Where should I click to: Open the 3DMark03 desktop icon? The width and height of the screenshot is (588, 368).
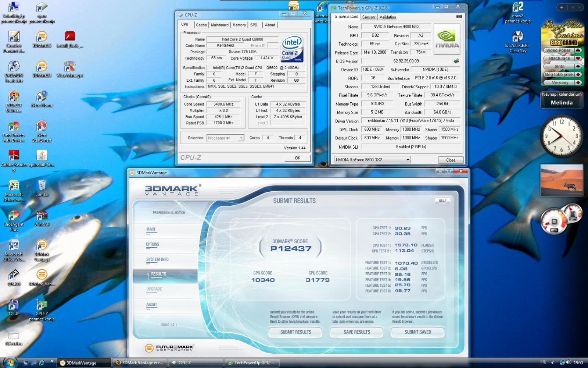pos(42,69)
